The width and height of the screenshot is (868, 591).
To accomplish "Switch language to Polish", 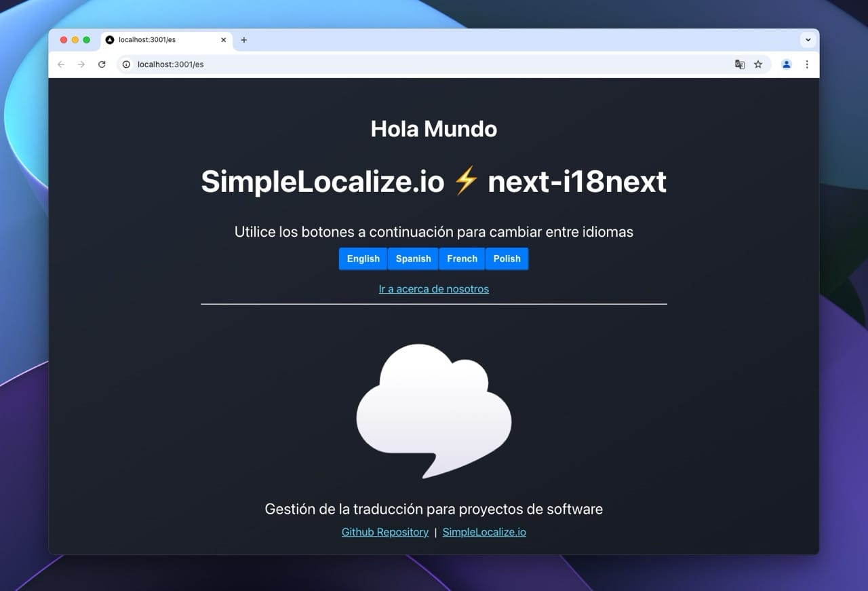I will click(x=507, y=259).
